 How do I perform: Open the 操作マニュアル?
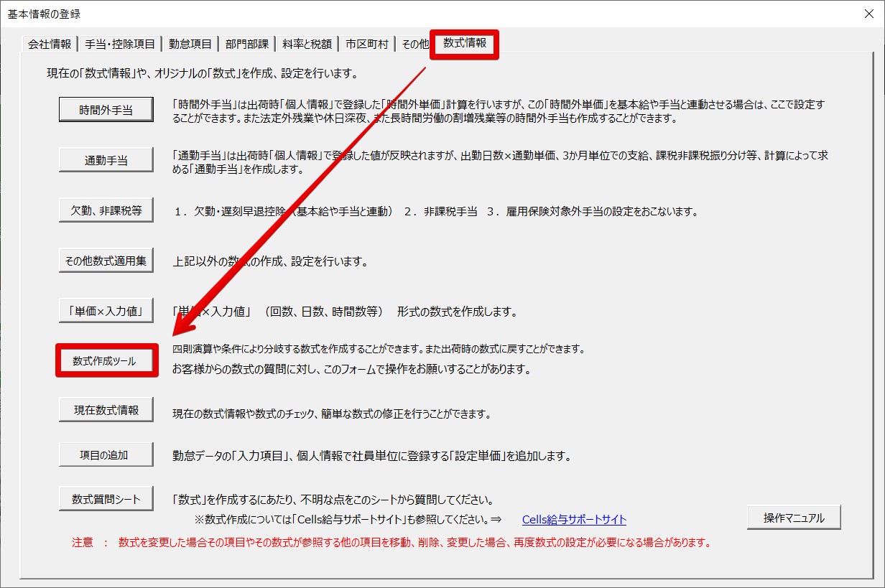click(x=793, y=518)
